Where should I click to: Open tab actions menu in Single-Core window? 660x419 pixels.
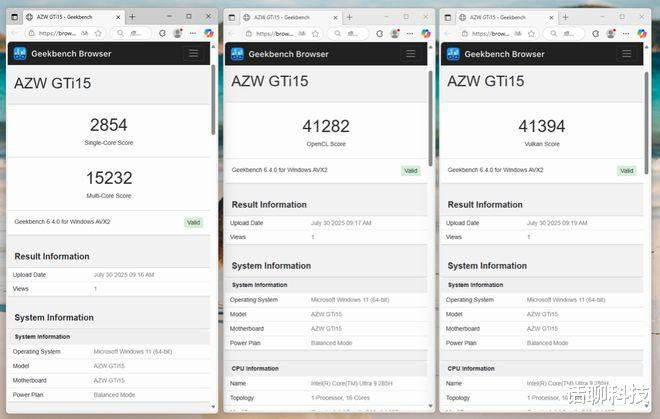(14, 17)
